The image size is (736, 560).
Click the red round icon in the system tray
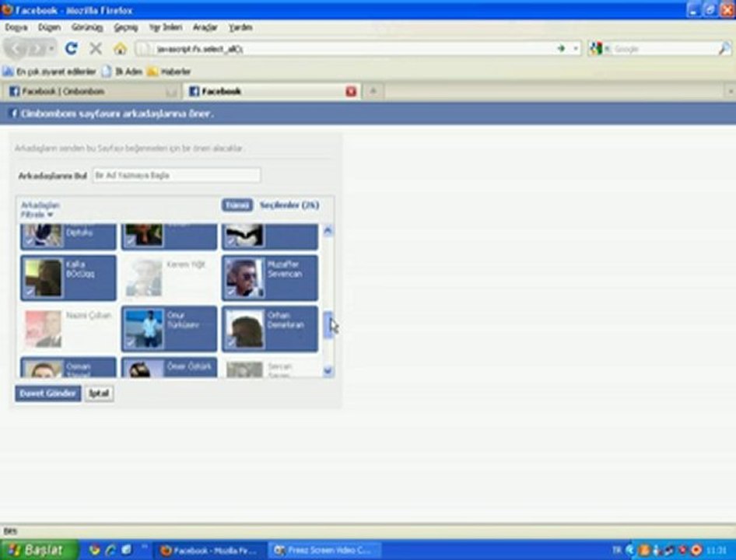(x=696, y=550)
